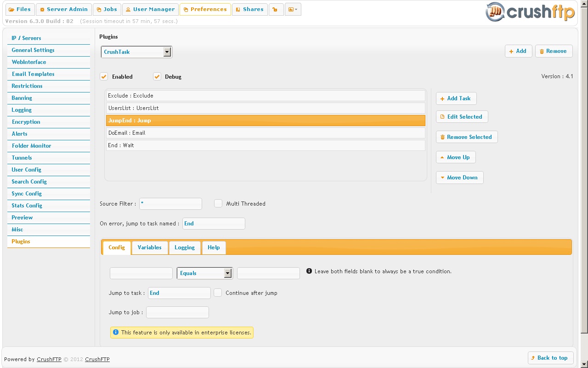The image size is (588, 368).
Task: Click the lock icon button in top bar
Action: [x=276, y=9]
